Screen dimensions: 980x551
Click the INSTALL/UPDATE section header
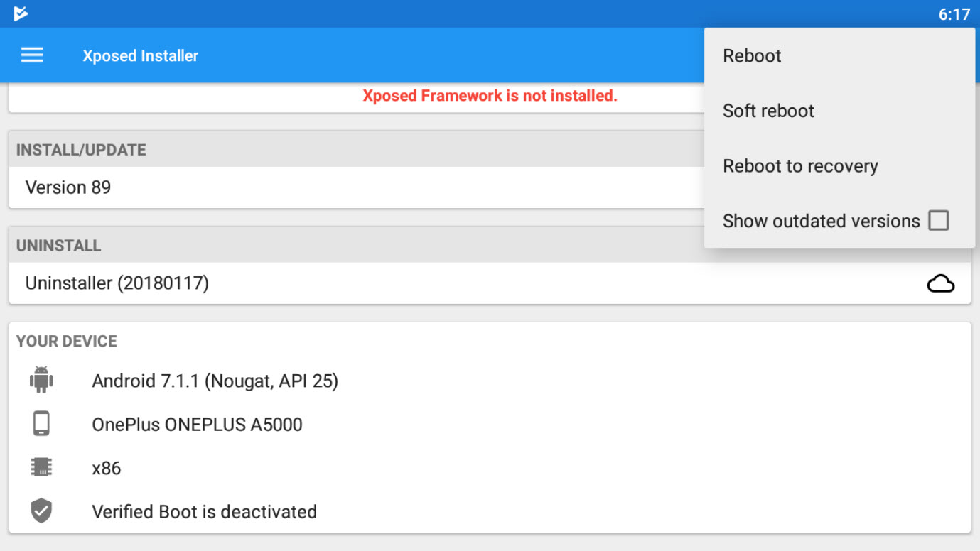[x=81, y=150]
